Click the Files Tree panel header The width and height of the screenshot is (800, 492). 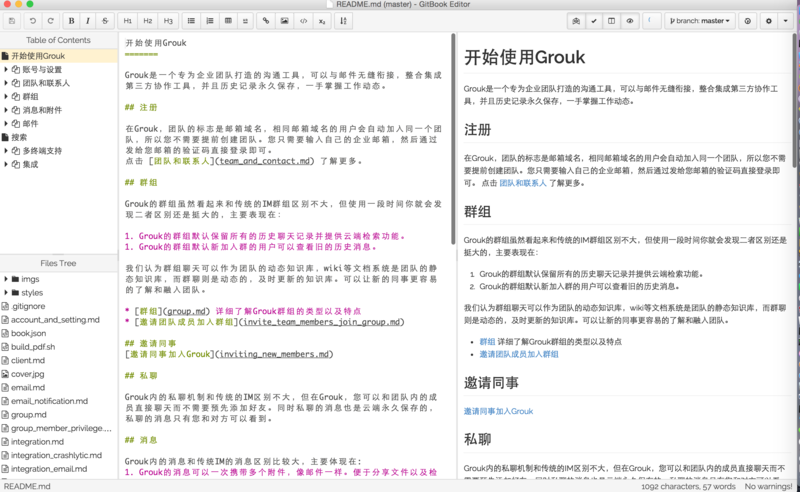pos(59,263)
